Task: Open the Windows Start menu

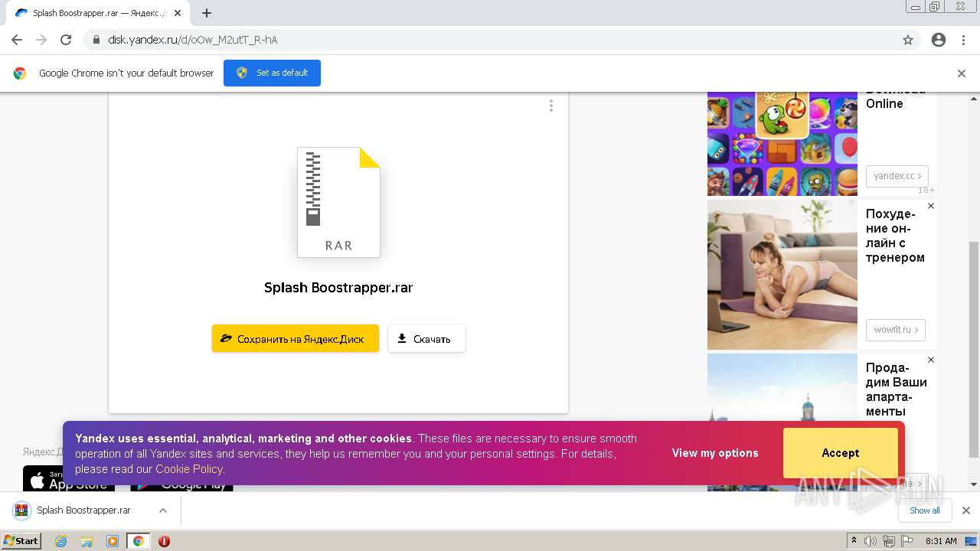Action: coord(21,540)
